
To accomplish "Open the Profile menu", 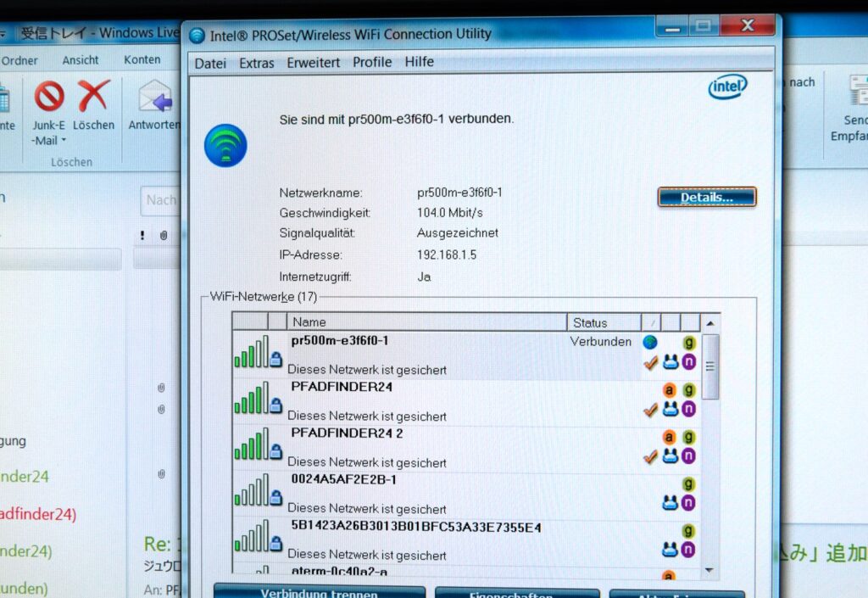I will tap(372, 63).
